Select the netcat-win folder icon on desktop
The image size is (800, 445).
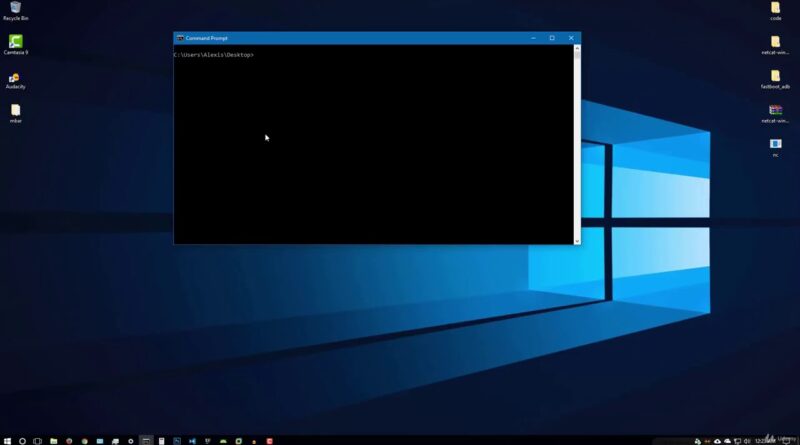click(x=776, y=45)
